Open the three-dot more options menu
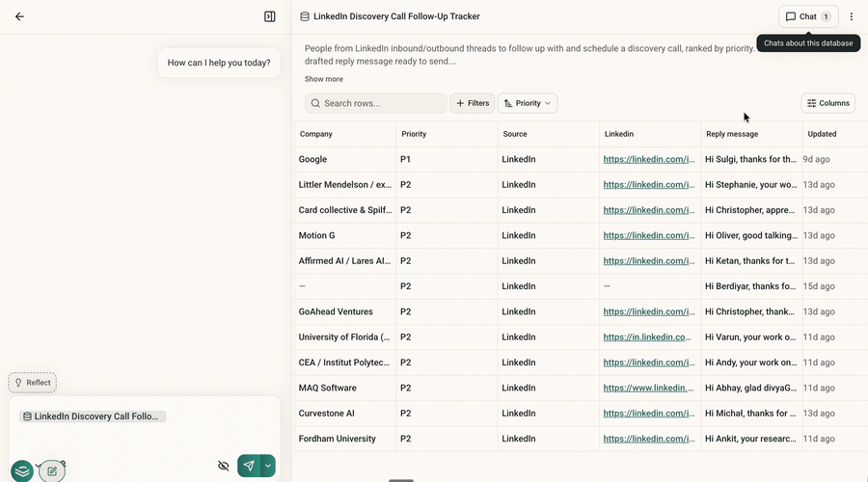Viewport: 868px width, 482px height. click(852, 16)
